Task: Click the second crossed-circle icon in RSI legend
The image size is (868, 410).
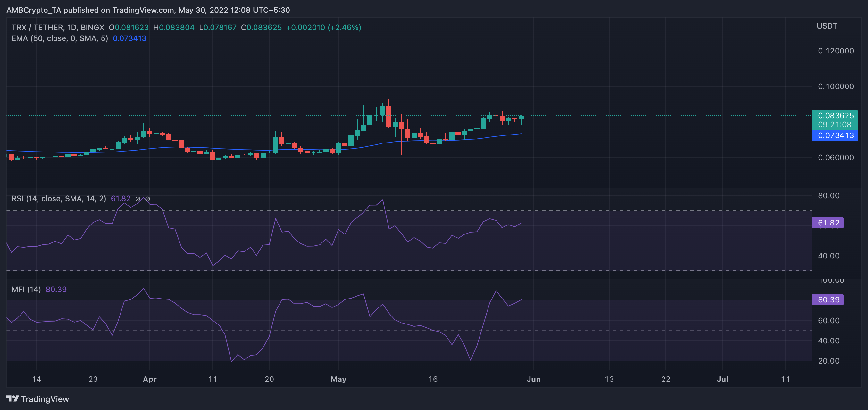Action: point(148,199)
